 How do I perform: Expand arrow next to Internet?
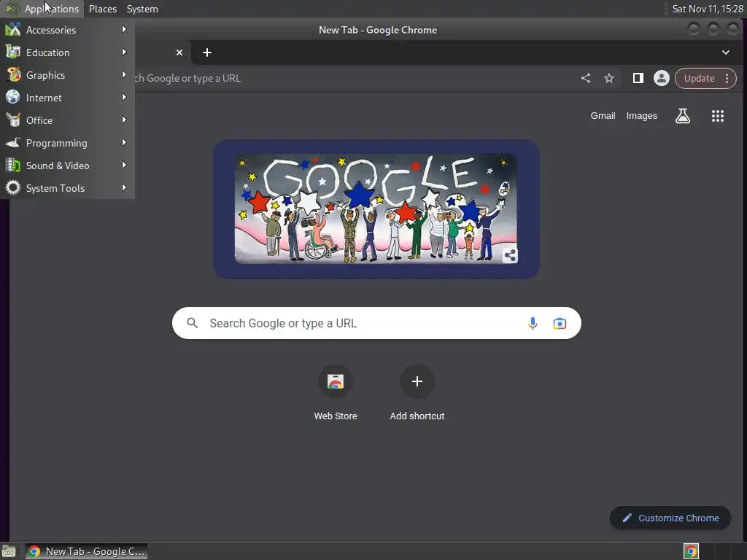tap(124, 97)
